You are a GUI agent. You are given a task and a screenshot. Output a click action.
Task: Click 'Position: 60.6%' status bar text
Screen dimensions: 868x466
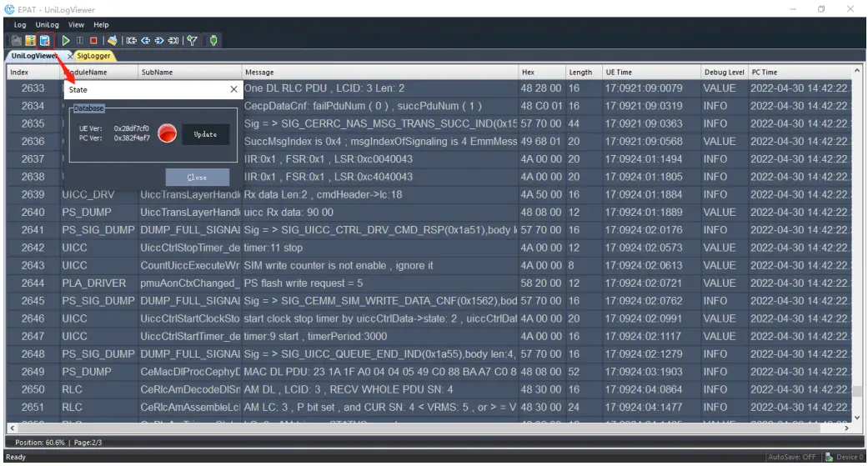click(x=40, y=443)
